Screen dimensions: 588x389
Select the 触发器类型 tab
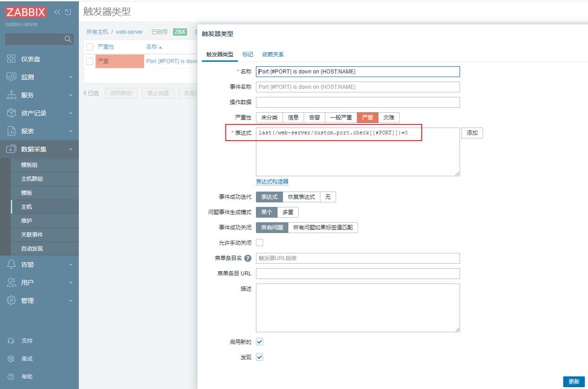(x=220, y=55)
